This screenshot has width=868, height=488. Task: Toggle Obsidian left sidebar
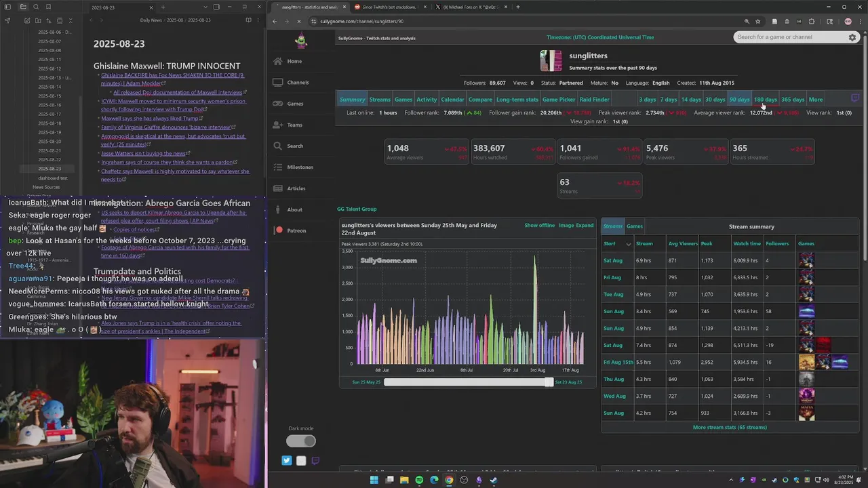coord(7,7)
